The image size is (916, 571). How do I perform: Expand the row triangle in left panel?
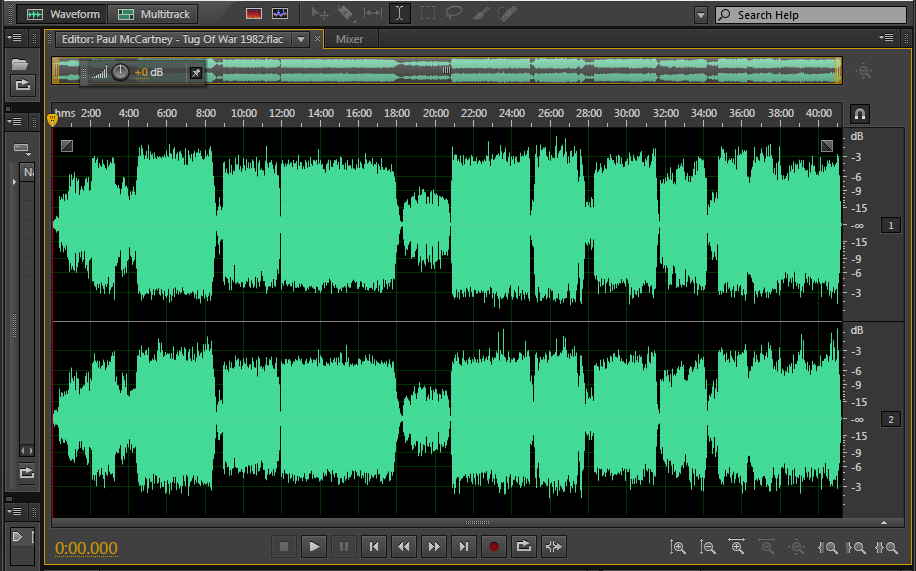tap(14, 182)
